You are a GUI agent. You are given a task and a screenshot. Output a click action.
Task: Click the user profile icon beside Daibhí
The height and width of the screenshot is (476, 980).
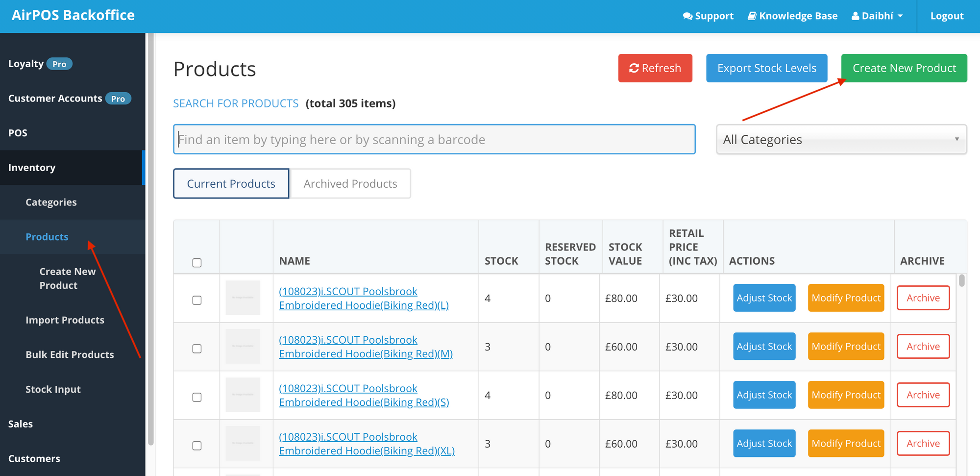[x=856, y=16]
